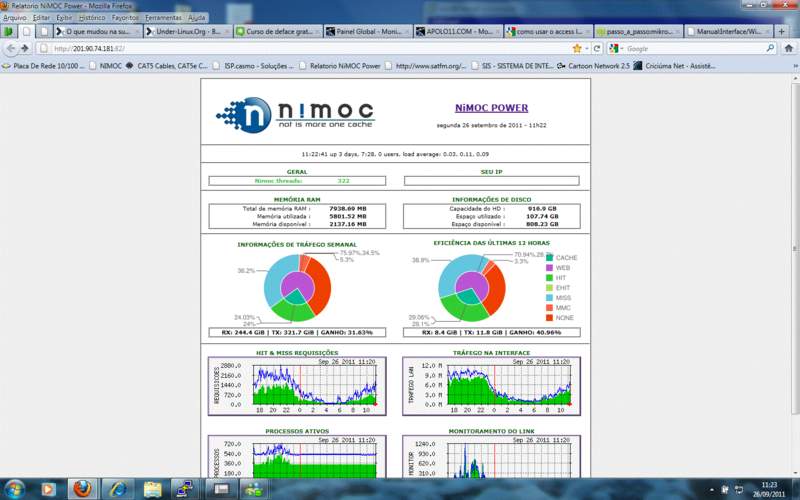The width and height of the screenshot is (800, 500).
Task: Open the Ferramentas menu
Action: [163, 17]
